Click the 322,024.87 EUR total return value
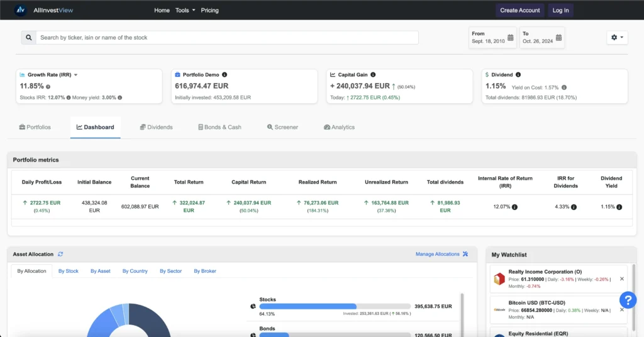Image resolution: width=644 pixels, height=337 pixels. point(189,206)
